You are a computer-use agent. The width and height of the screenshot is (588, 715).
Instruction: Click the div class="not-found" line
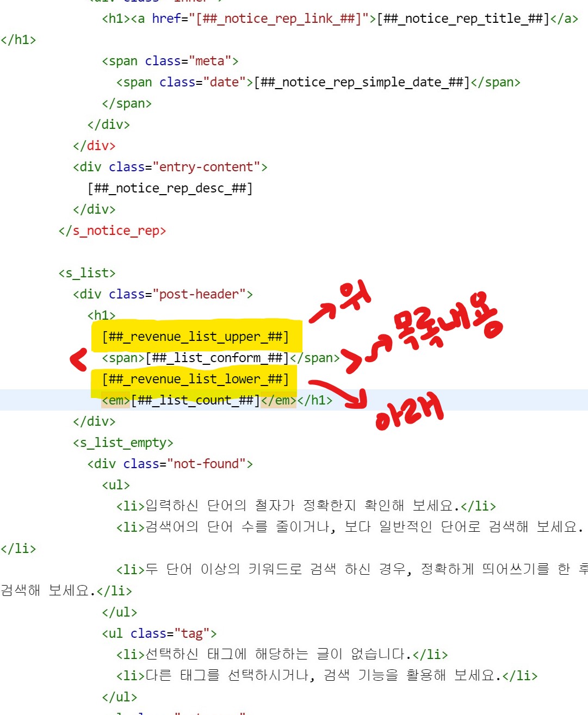pyautogui.click(x=170, y=464)
